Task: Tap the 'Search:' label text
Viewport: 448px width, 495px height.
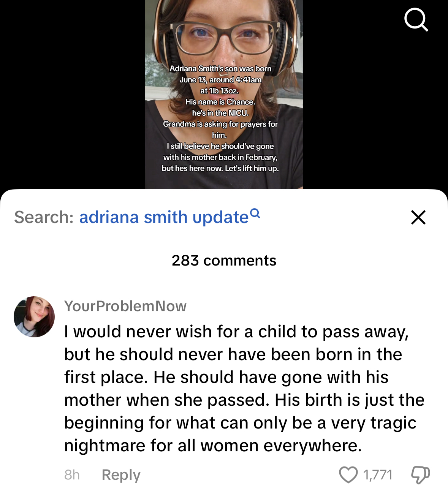Action: [x=44, y=217]
